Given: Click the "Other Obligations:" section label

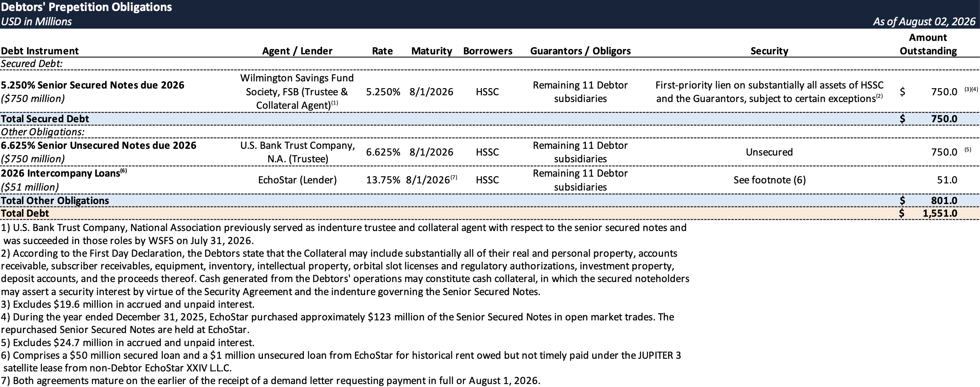Looking at the screenshot, I should (43, 132).
